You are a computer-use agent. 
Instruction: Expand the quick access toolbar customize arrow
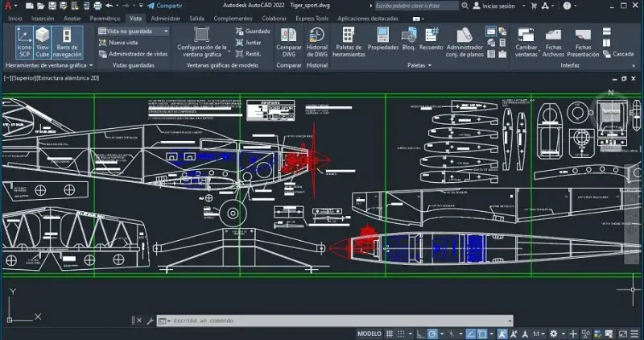(x=141, y=6)
